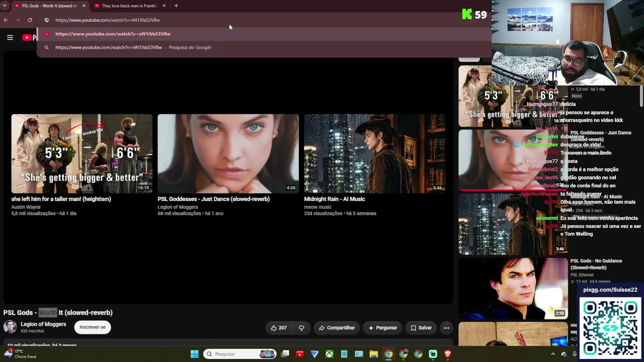Open the Xbox app on the taskbar
Screen dimensions: 644x362
[329, 354]
